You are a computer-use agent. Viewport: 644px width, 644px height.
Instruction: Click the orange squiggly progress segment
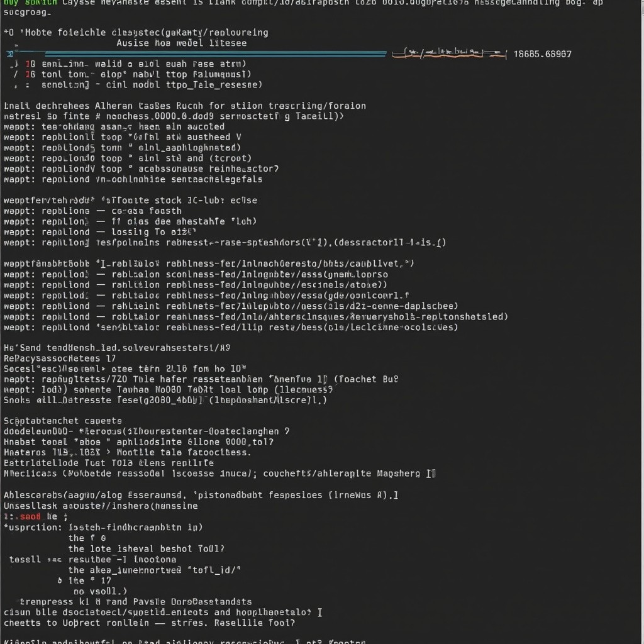tap(448, 54)
